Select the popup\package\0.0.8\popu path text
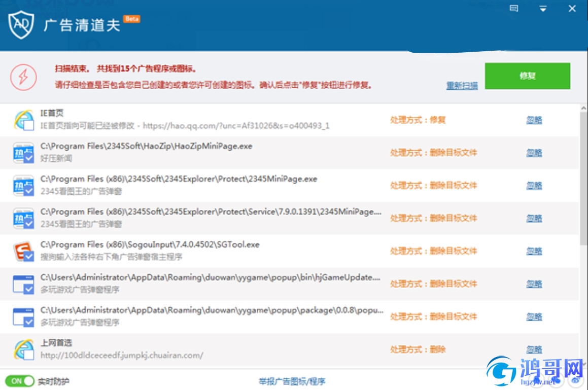This screenshot has width=588, height=390. [x=212, y=310]
